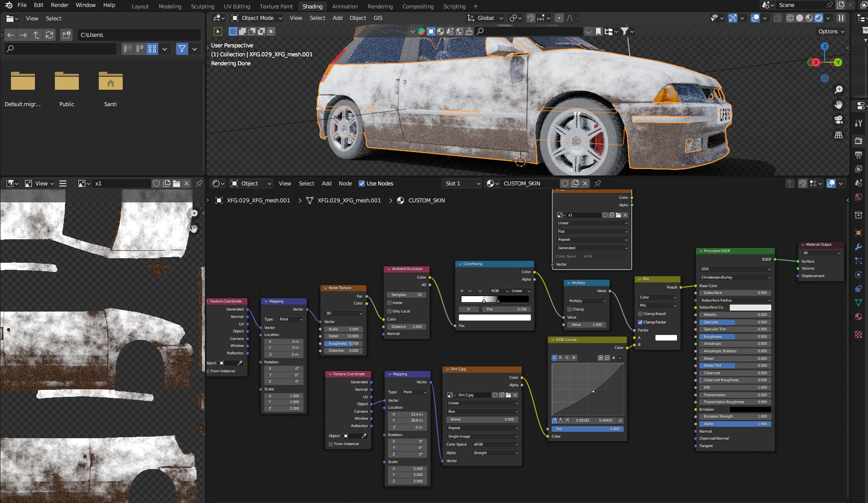
Task: Switch viewport to rendered shading
Action: click(819, 18)
